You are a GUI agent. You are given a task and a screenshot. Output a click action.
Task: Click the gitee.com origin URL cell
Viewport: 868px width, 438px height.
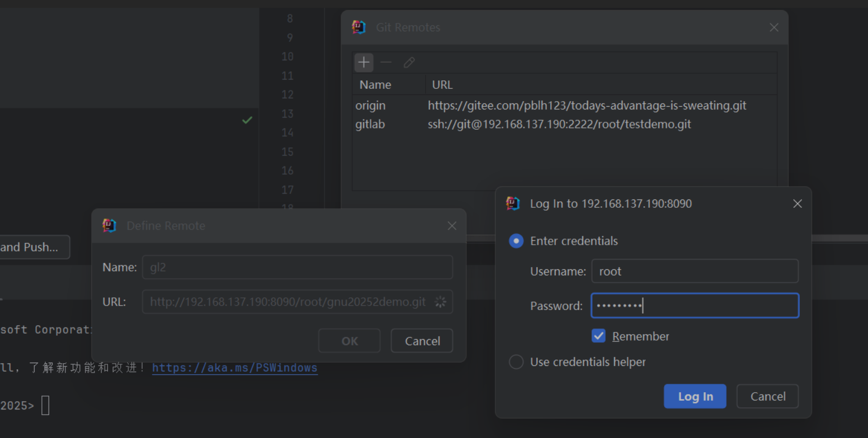coord(587,106)
